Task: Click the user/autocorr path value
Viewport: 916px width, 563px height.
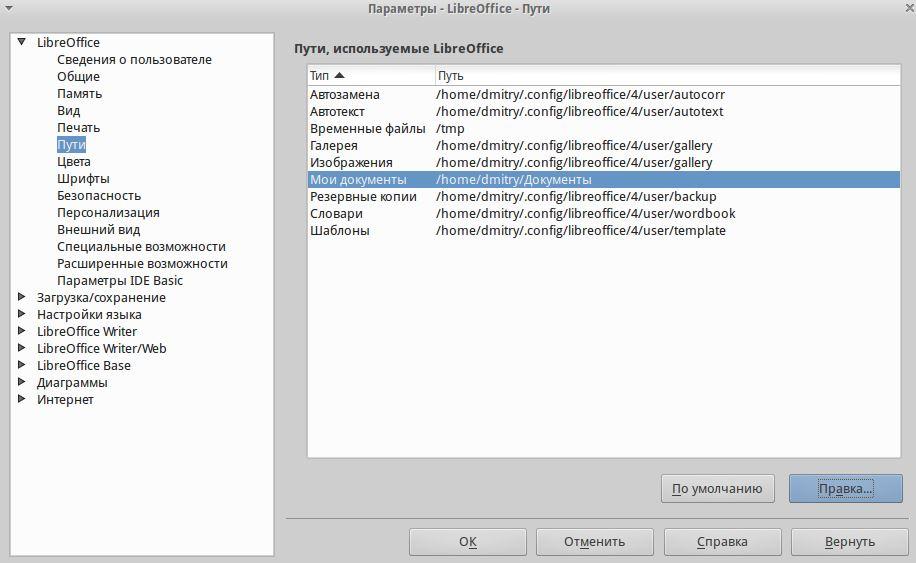Action: [x=580, y=94]
